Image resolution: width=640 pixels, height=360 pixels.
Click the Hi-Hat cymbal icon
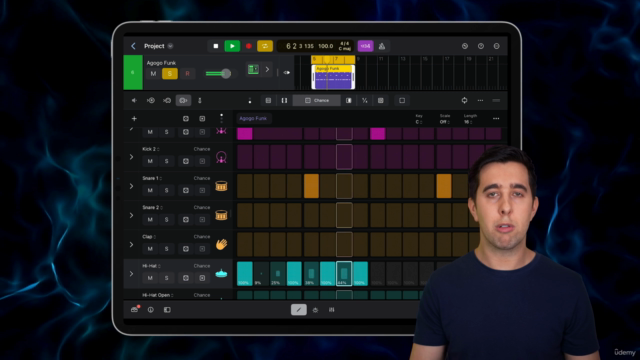221,273
